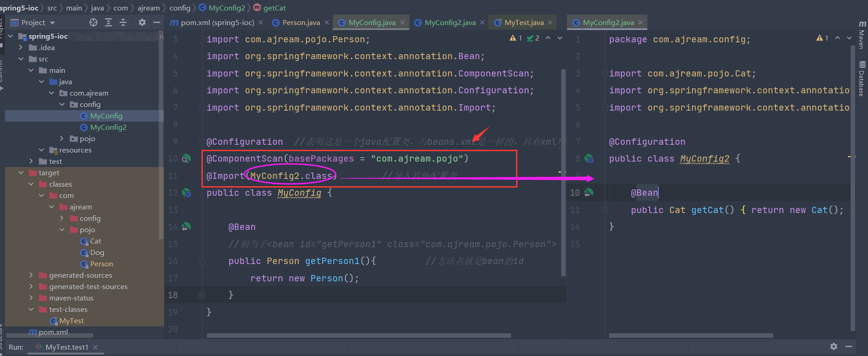Viewport: 868px width, 356px height.
Task: Go to next highlighted problem in right editor
Action: [849, 38]
